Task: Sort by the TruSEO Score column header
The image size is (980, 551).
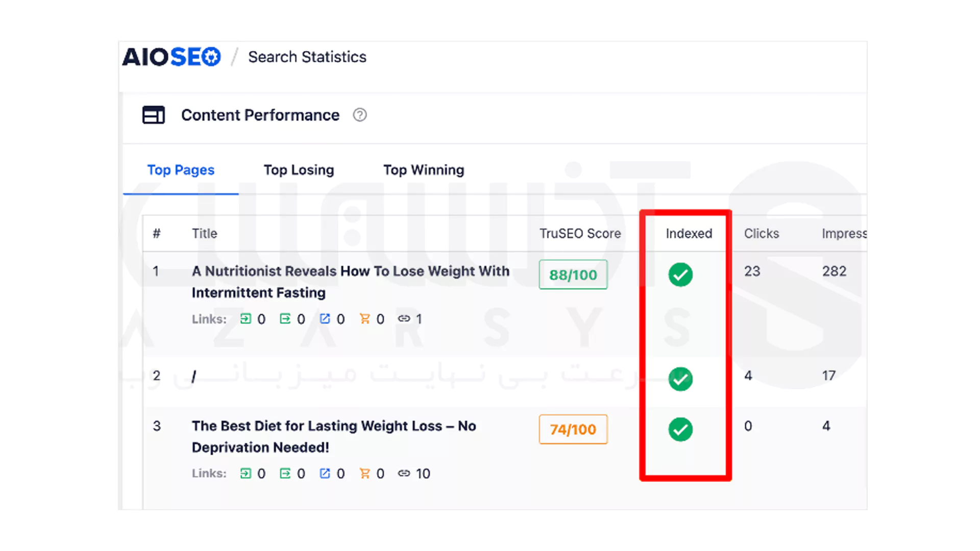Action: [x=580, y=233]
